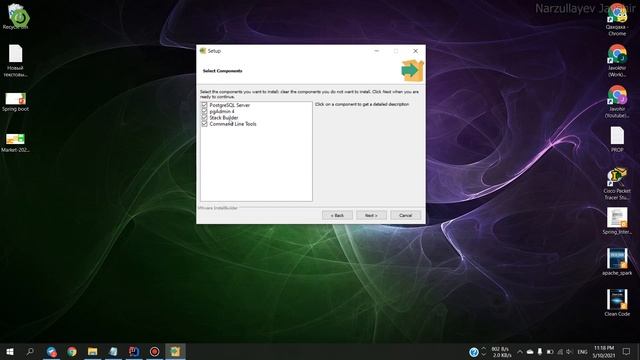Open File Explorer from the taskbar
The image size is (640, 360).
[x=93, y=351]
